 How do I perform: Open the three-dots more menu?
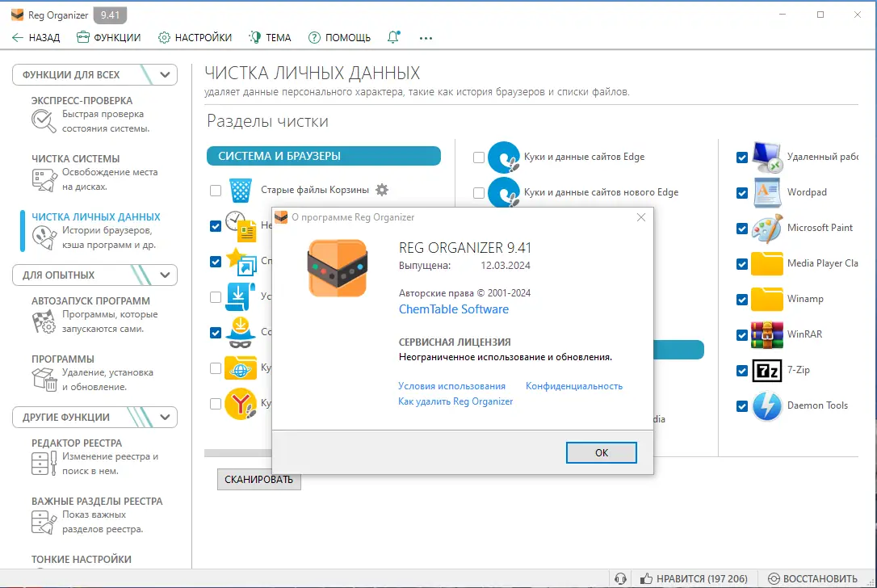coord(426,38)
